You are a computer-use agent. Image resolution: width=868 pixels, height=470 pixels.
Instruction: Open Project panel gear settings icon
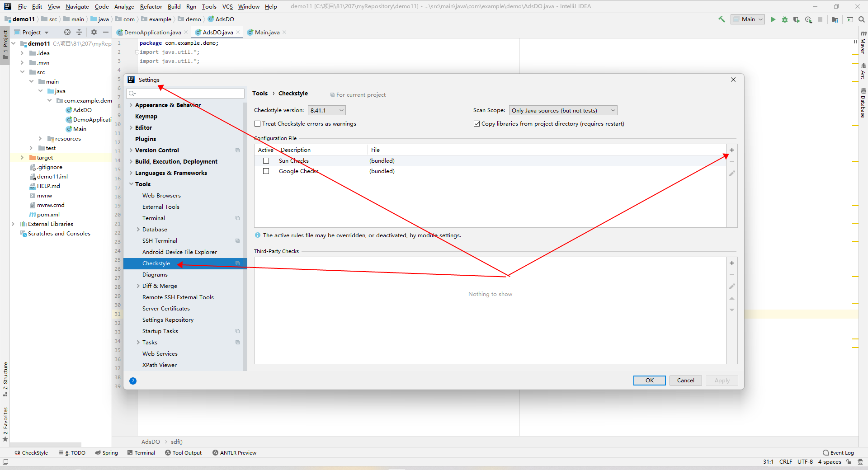point(94,32)
